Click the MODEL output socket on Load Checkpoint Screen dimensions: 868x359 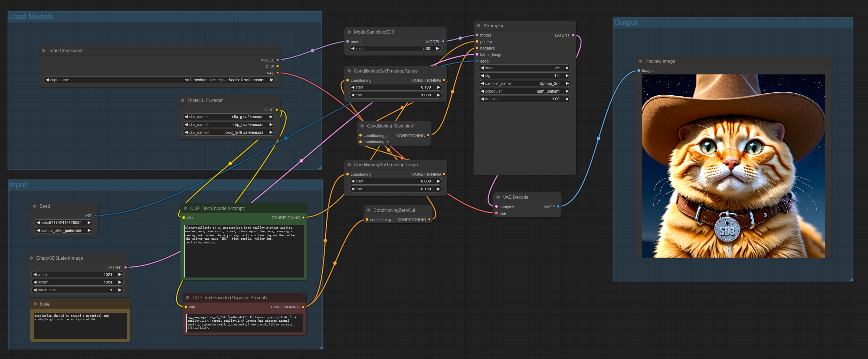click(x=277, y=60)
